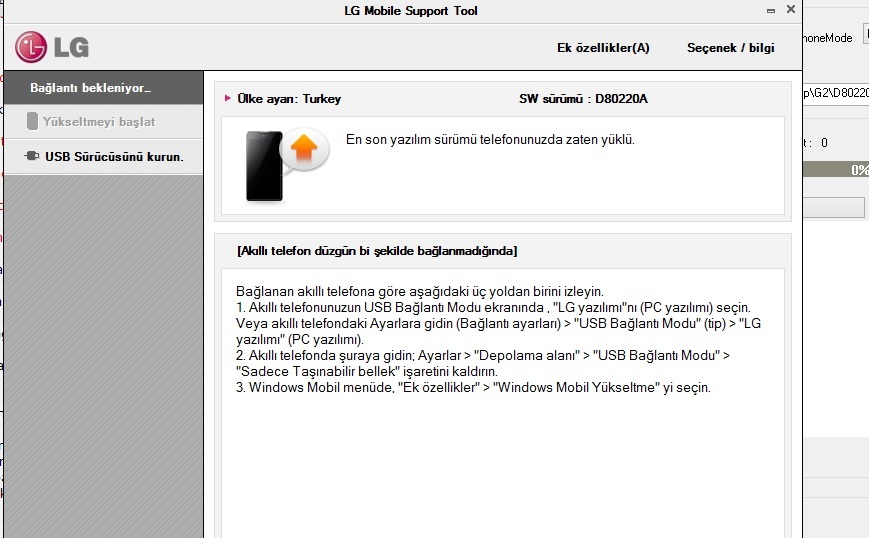Click the G2\D80220 path field in background window
The image size is (869, 538).
point(836,93)
